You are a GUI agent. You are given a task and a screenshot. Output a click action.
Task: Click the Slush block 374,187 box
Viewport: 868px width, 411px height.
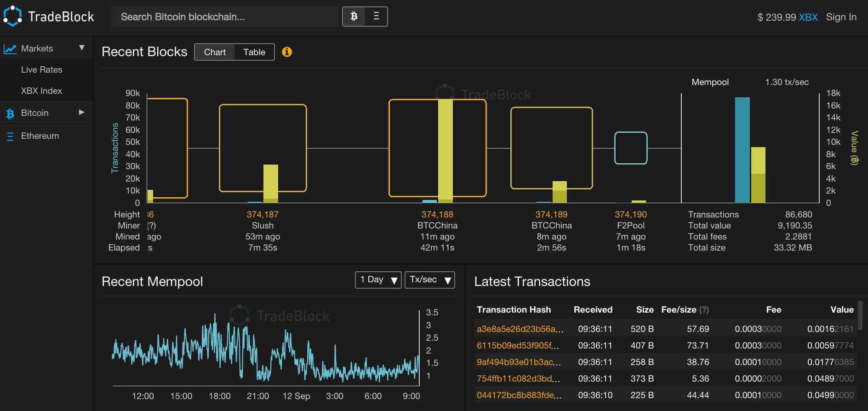263,148
